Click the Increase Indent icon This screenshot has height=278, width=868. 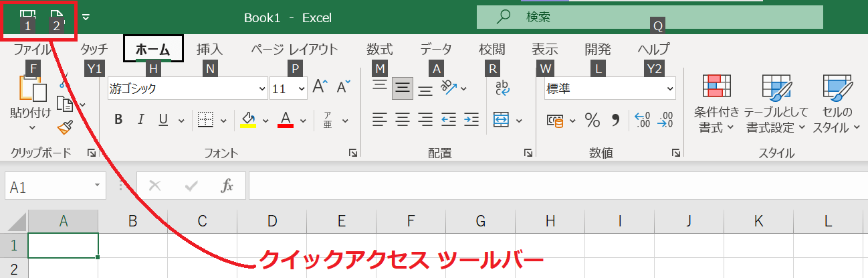(x=472, y=120)
